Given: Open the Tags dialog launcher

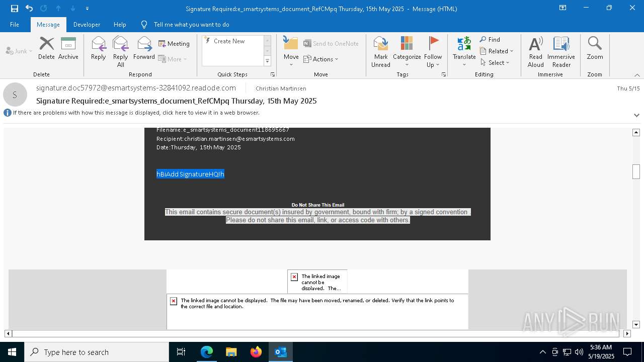Looking at the screenshot, I should (444, 74).
